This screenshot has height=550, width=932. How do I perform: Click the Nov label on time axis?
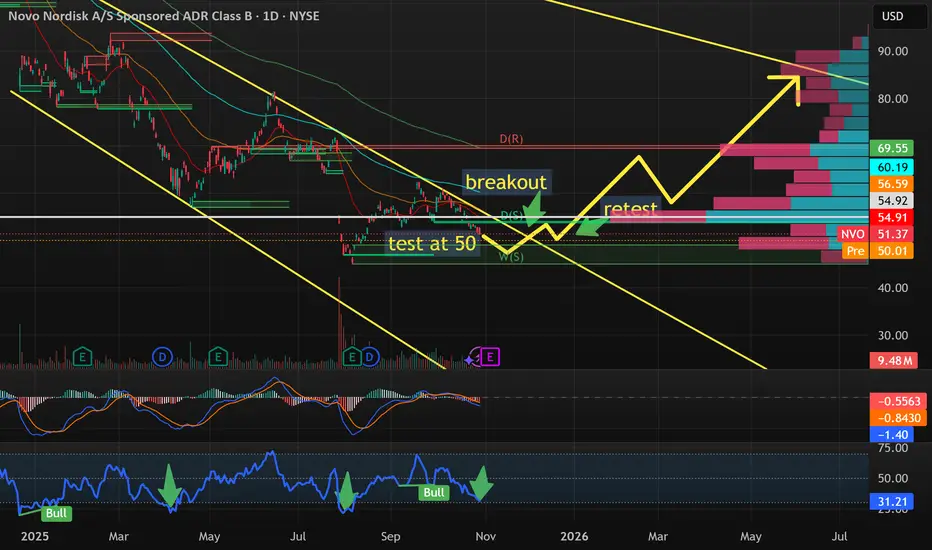coord(486,536)
